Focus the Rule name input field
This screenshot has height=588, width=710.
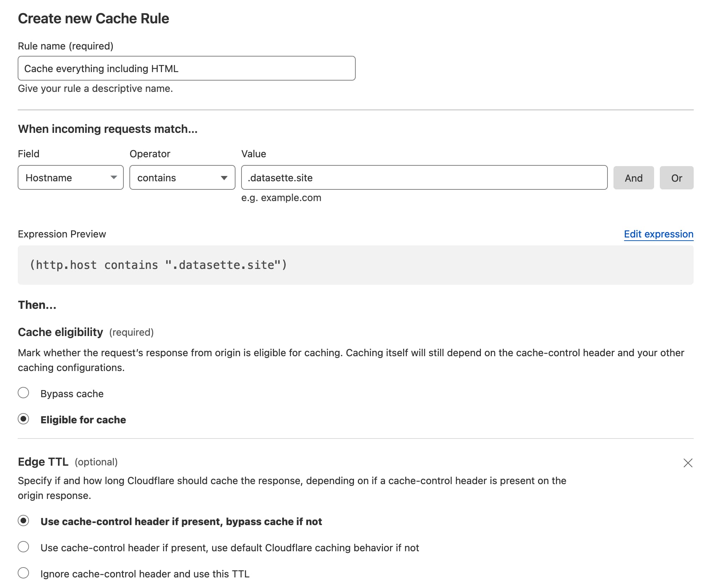[187, 68]
